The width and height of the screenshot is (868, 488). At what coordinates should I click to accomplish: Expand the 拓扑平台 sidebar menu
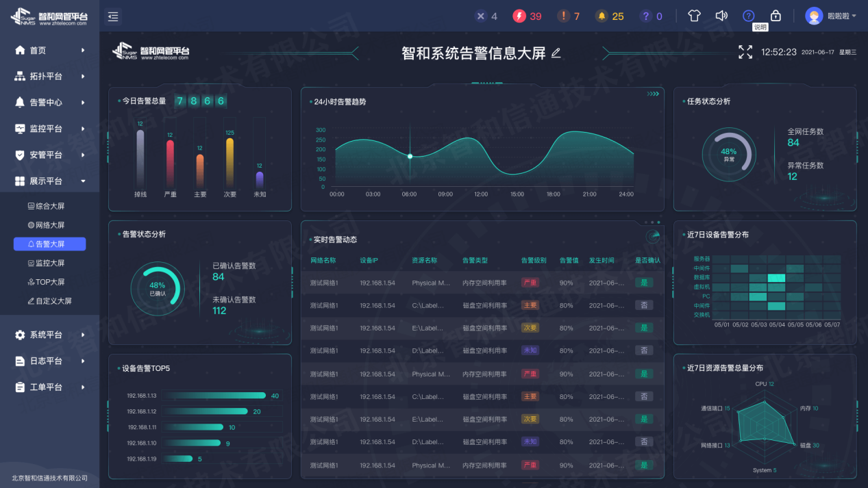click(48, 76)
